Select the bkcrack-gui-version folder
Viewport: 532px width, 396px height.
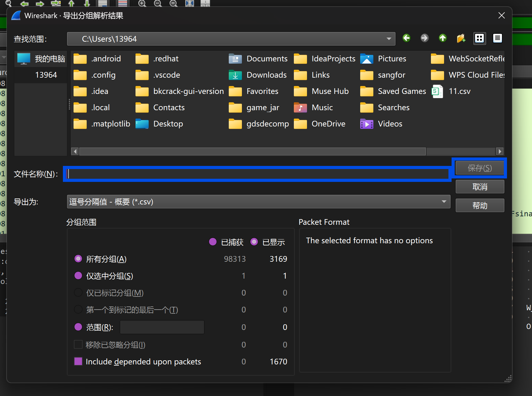coord(180,91)
